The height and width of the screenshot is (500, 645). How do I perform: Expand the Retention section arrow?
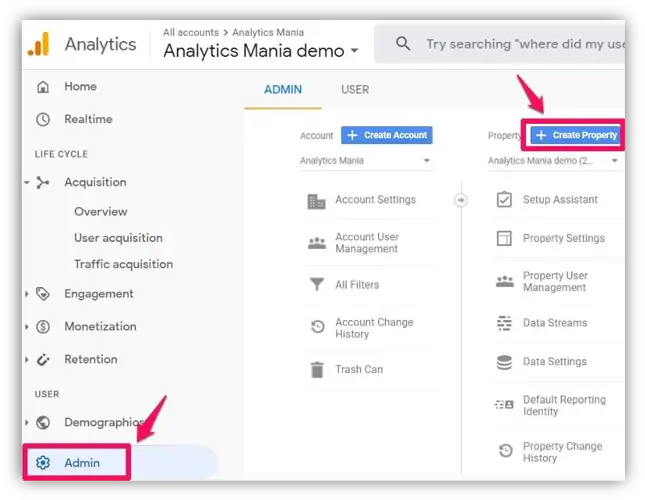pos(27,360)
